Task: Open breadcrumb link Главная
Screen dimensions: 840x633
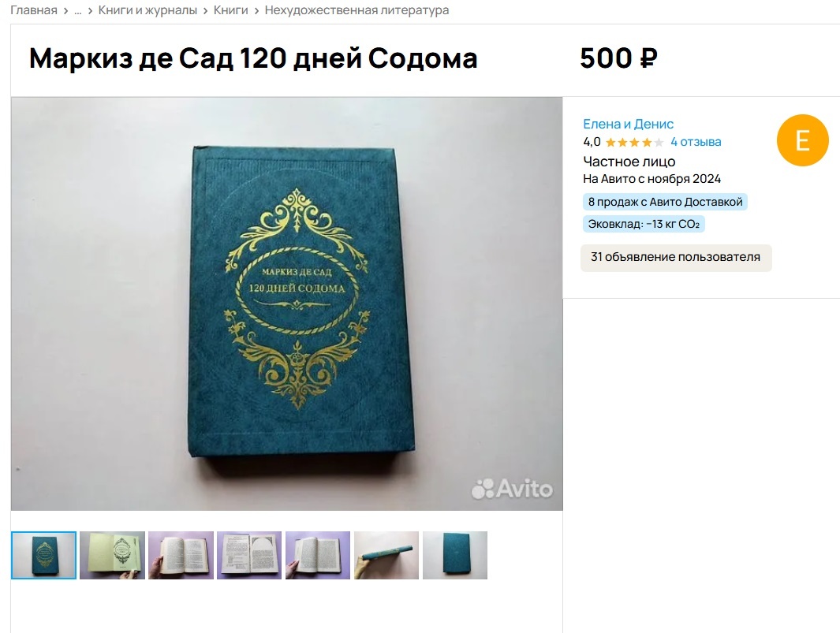Action: [x=34, y=10]
